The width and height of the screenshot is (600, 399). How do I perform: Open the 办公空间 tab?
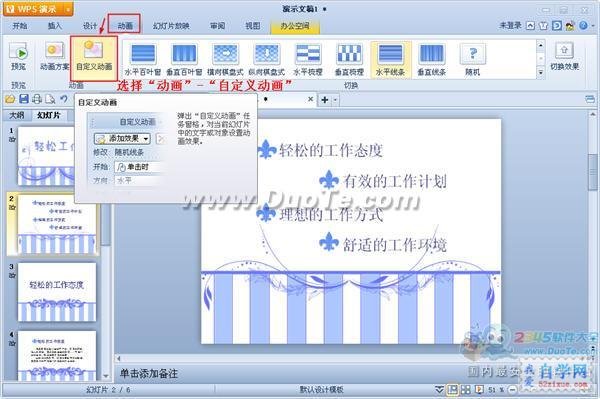pyautogui.click(x=295, y=26)
